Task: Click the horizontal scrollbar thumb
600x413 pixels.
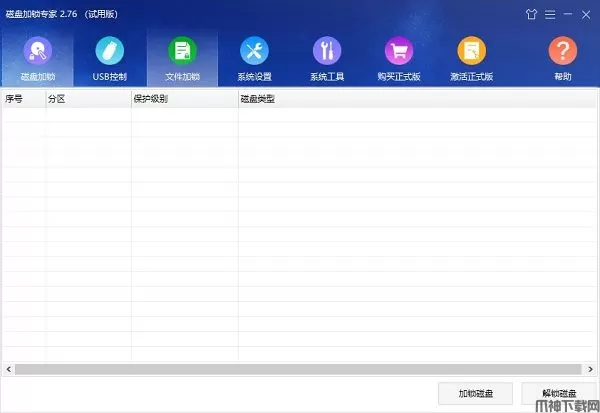Action: tap(298, 369)
